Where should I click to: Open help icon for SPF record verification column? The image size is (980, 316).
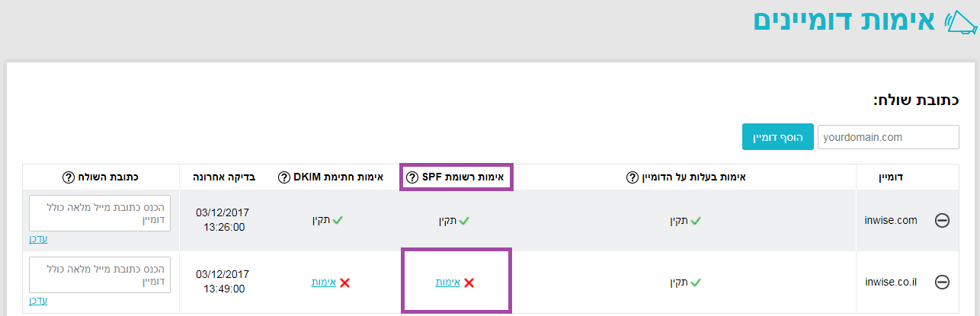pyautogui.click(x=412, y=177)
